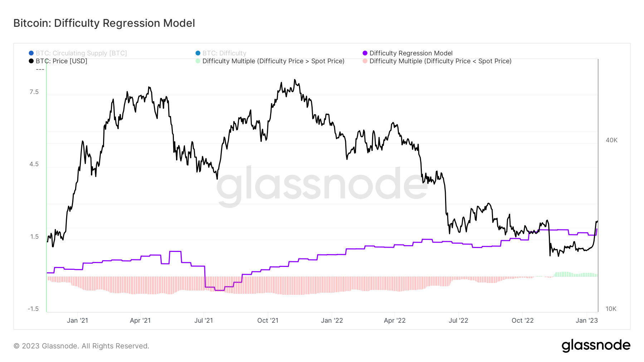
Task: Select the Jan '22 x-axis label
Action: tap(332, 321)
